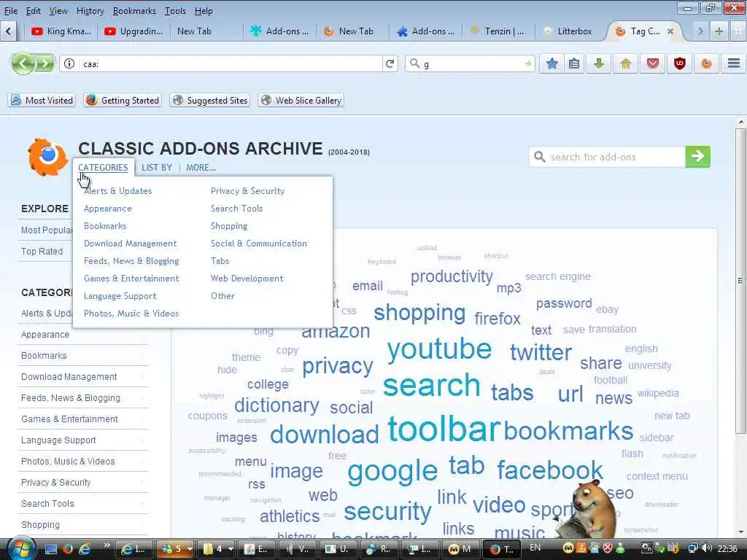Click the 'twitter' tag in tag cloud
This screenshot has height=560, width=747.
[541, 352]
